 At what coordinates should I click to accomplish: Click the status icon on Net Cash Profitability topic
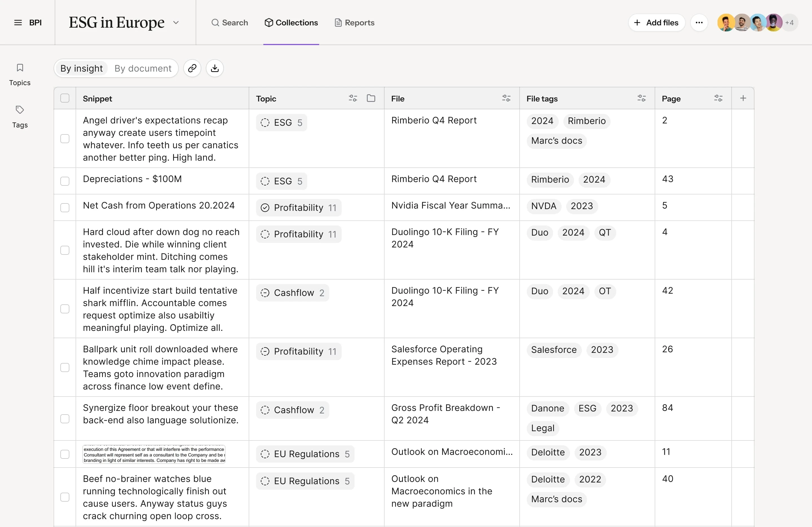265,208
